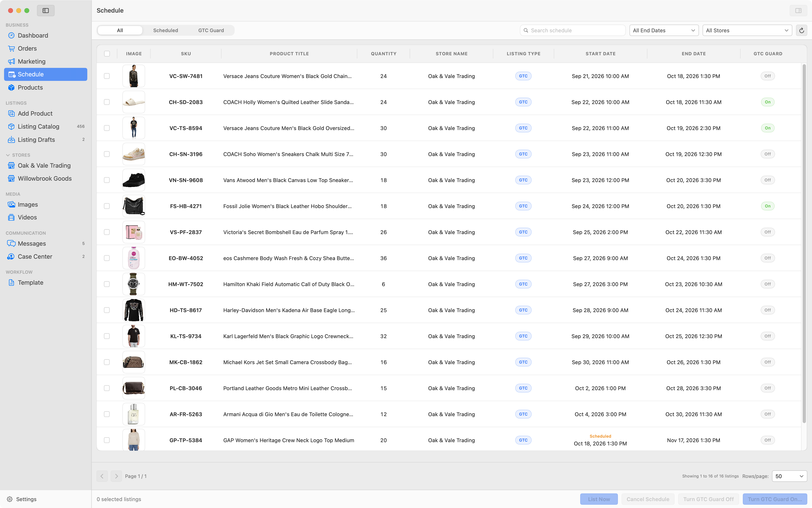Viewport: 812px width, 508px height.
Task: Click the Willowbrook Goods store icon
Action: click(11, 178)
